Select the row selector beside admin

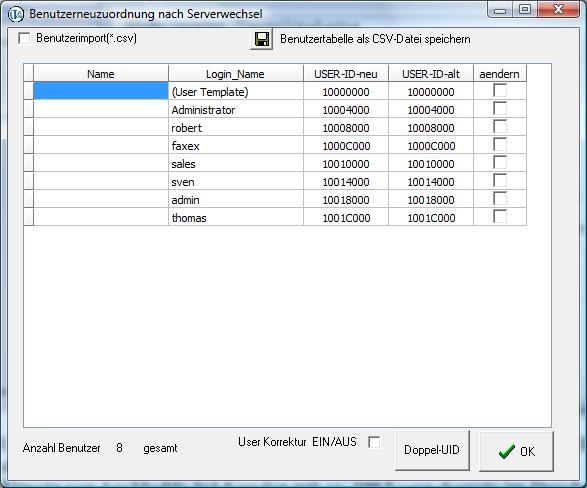(28, 199)
